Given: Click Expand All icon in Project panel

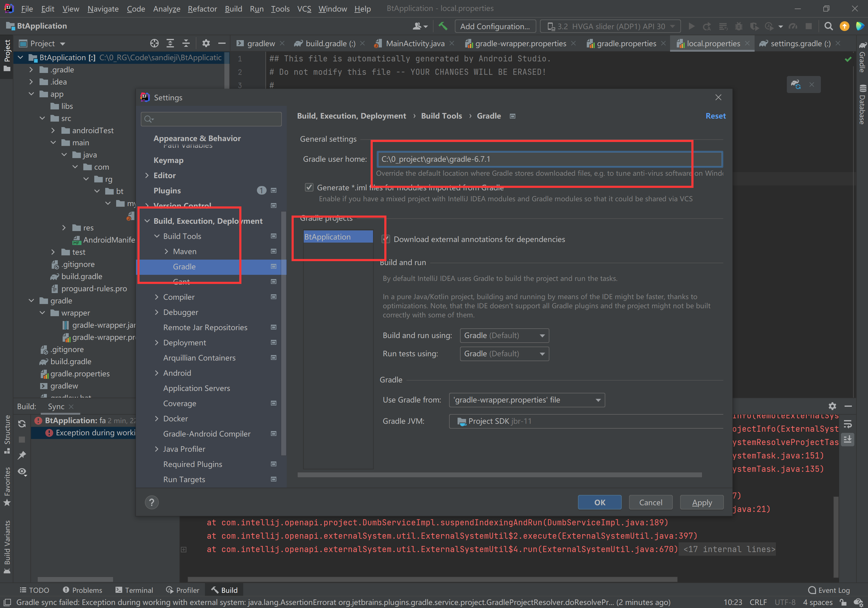Looking at the screenshot, I should [170, 43].
